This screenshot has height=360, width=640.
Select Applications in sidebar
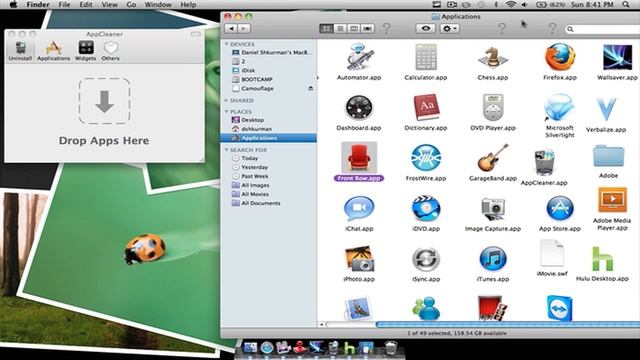(269, 138)
